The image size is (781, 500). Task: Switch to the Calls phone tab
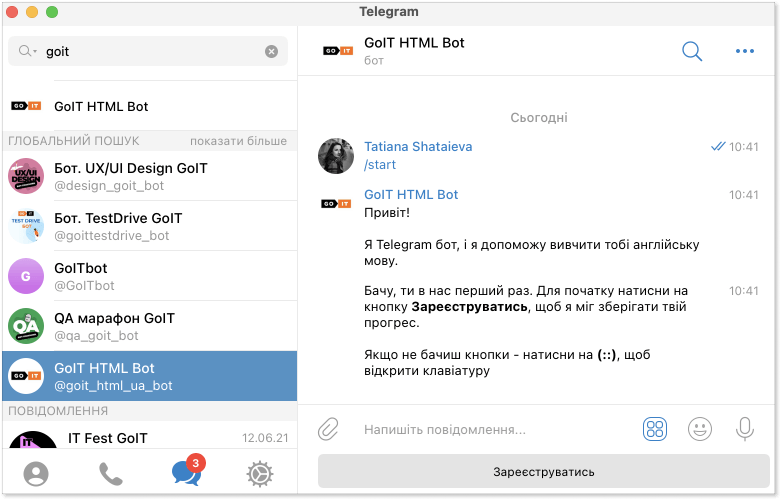pyautogui.click(x=111, y=474)
